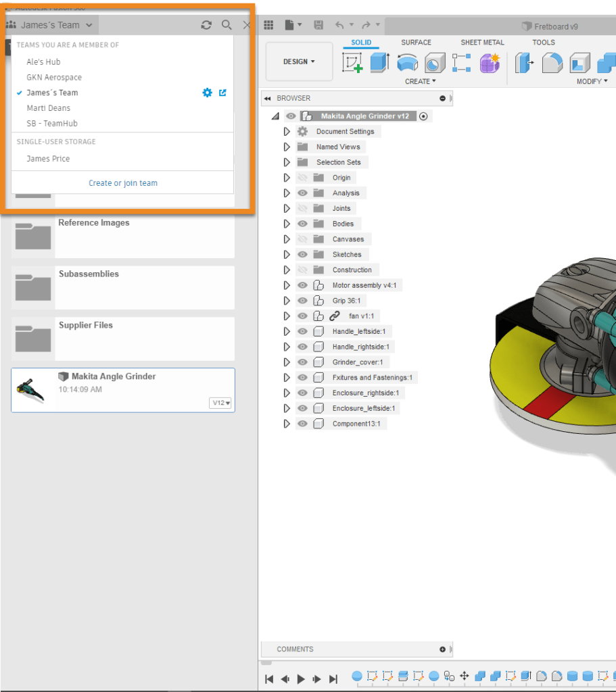Switch to the SHEET METAL tab
The height and width of the screenshot is (692, 616).
click(482, 43)
